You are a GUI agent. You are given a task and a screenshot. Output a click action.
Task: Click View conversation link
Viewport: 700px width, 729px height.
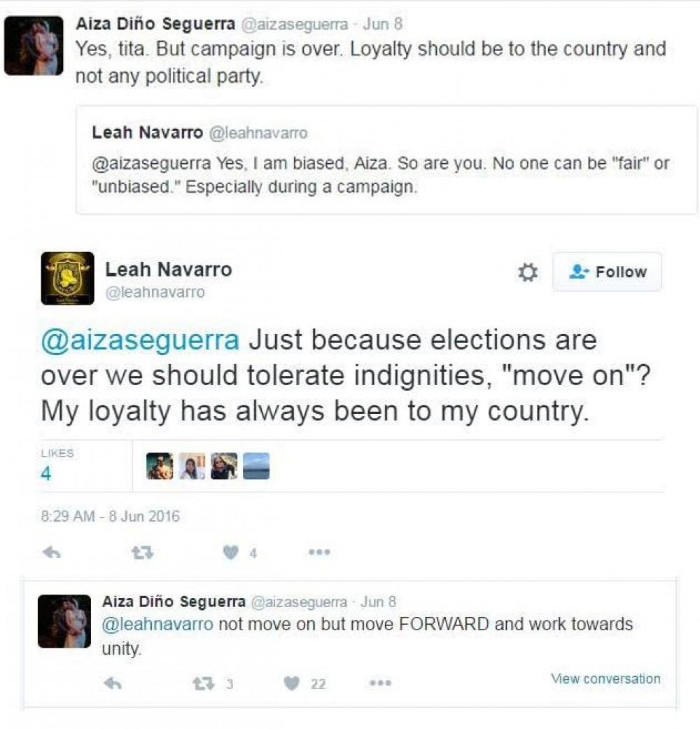[605, 679]
